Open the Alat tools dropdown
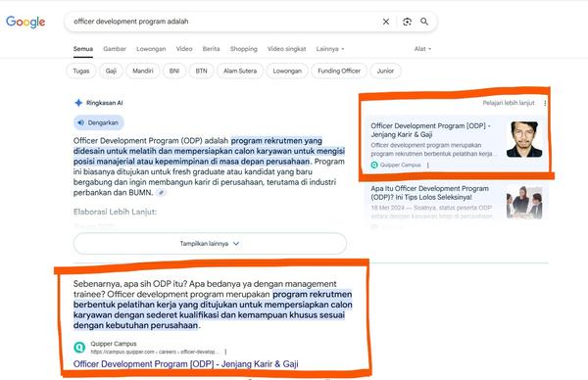The image size is (588, 380). 422,49
